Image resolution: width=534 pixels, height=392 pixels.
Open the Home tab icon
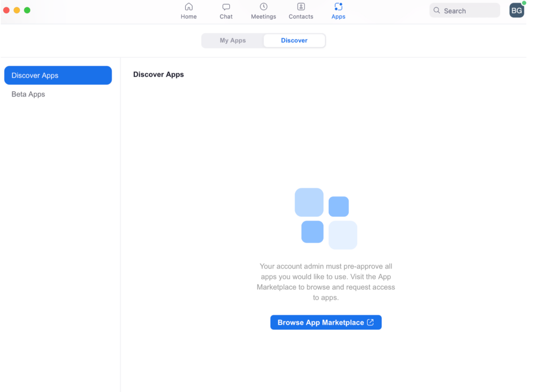[189, 7]
